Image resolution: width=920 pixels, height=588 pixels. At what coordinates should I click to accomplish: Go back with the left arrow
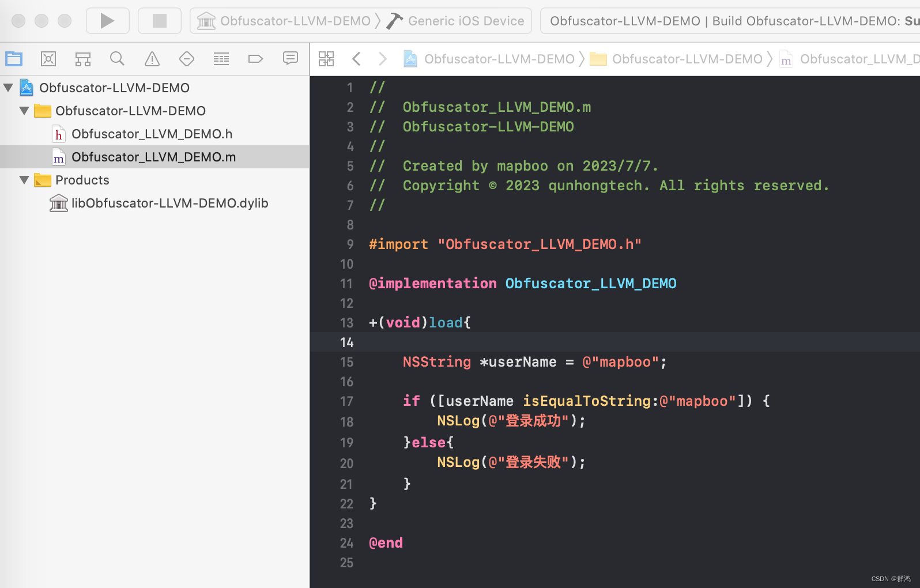356,58
